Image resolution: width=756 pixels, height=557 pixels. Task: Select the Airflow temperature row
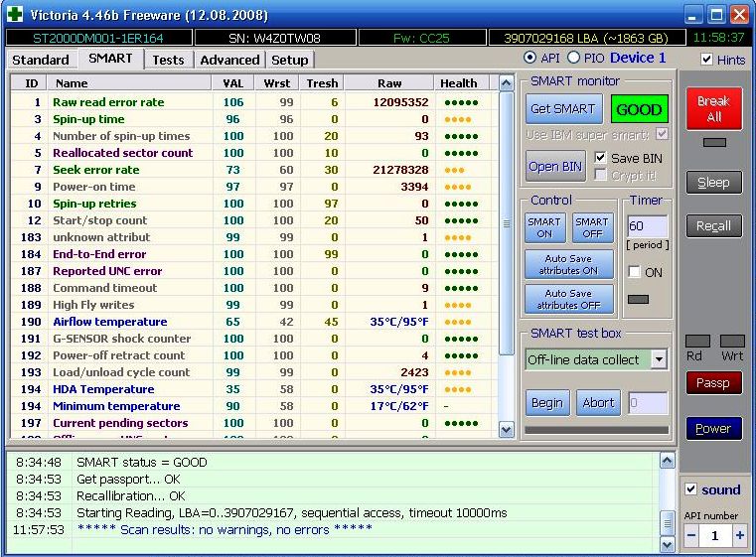coord(254,322)
